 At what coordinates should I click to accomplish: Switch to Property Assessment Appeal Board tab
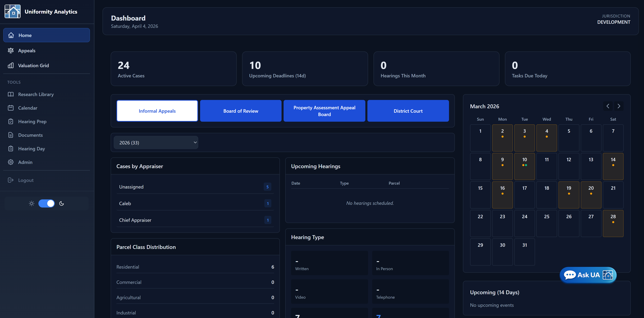pos(324,111)
